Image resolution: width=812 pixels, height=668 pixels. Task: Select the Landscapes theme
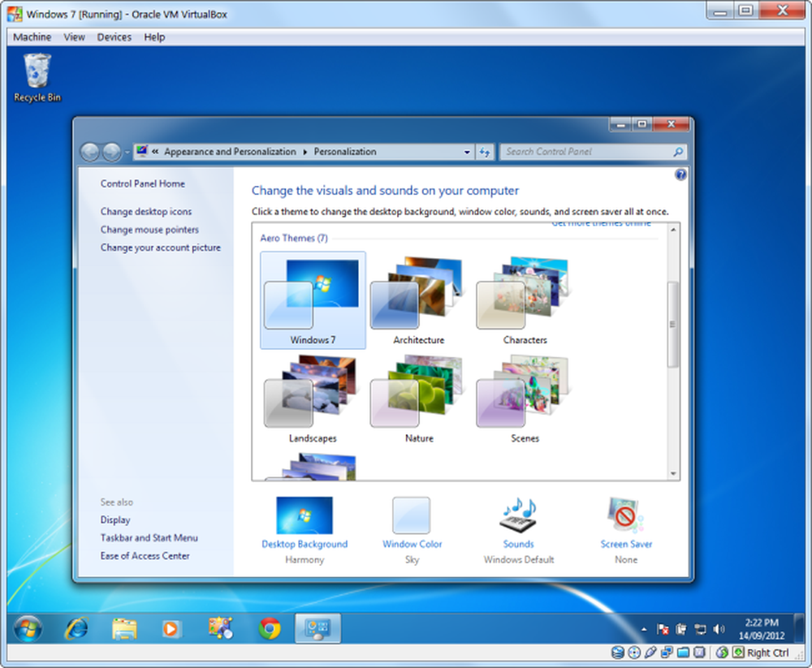[x=313, y=399]
